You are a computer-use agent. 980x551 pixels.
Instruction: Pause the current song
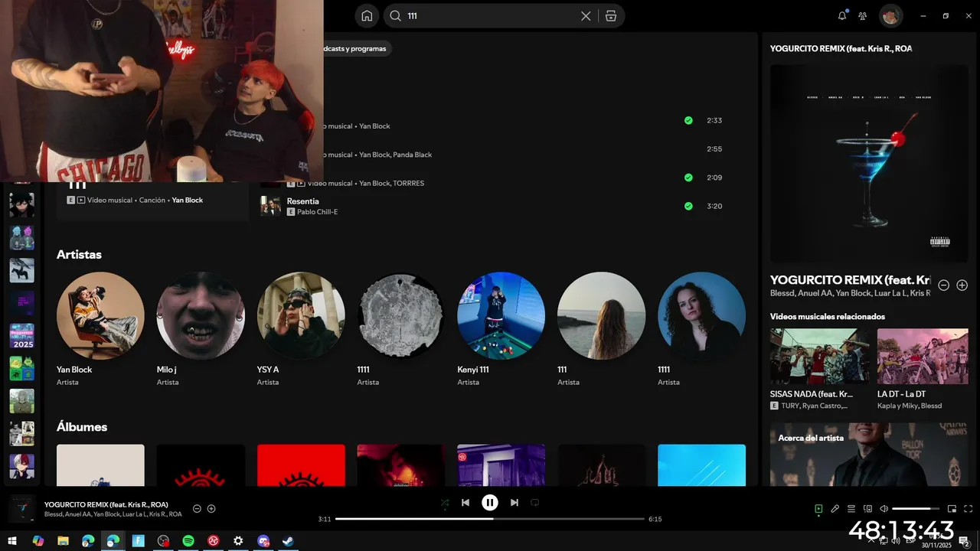490,503
